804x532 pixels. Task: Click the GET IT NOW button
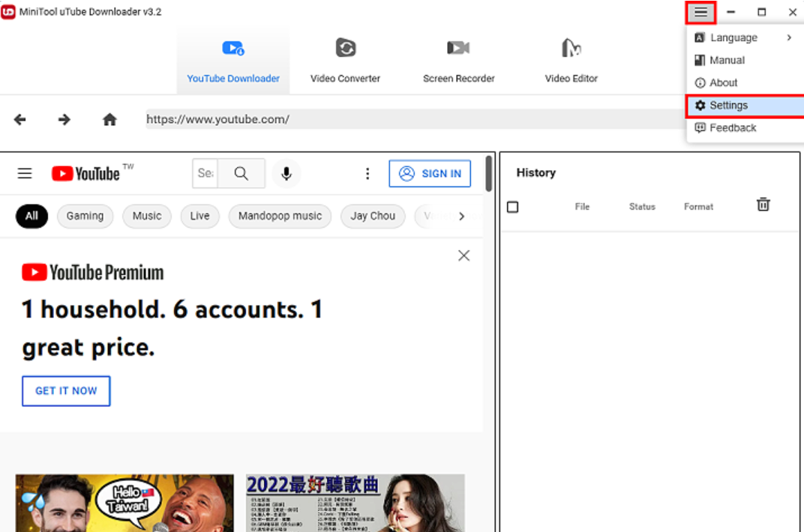(x=66, y=390)
